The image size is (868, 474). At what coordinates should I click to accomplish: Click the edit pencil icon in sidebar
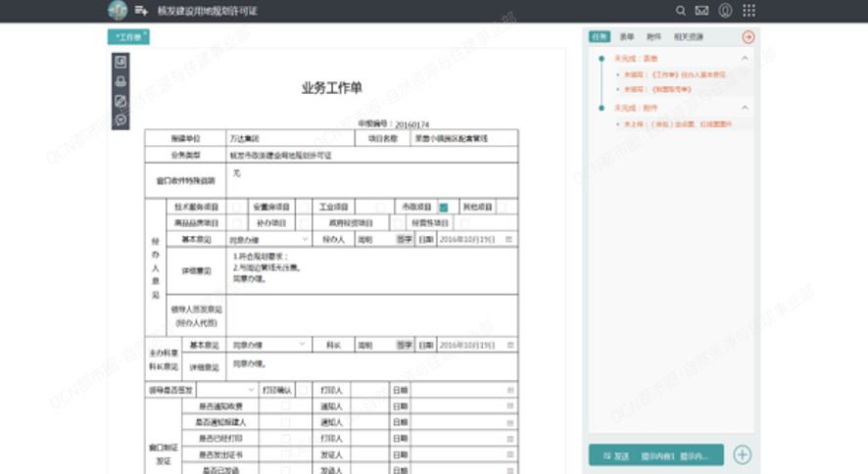click(x=121, y=101)
